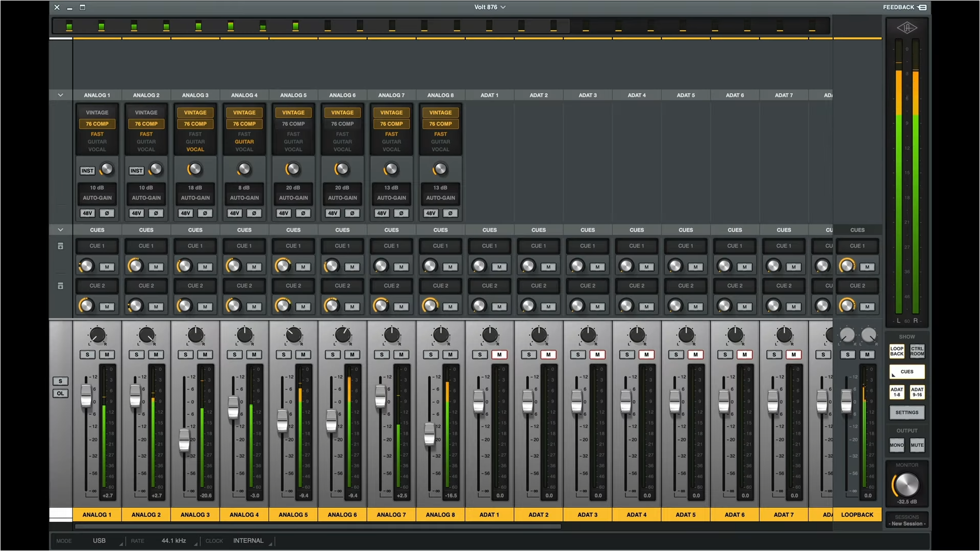Show the Control Room panel
Viewport: 980px width, 551px height.
[x=917, y=351]
